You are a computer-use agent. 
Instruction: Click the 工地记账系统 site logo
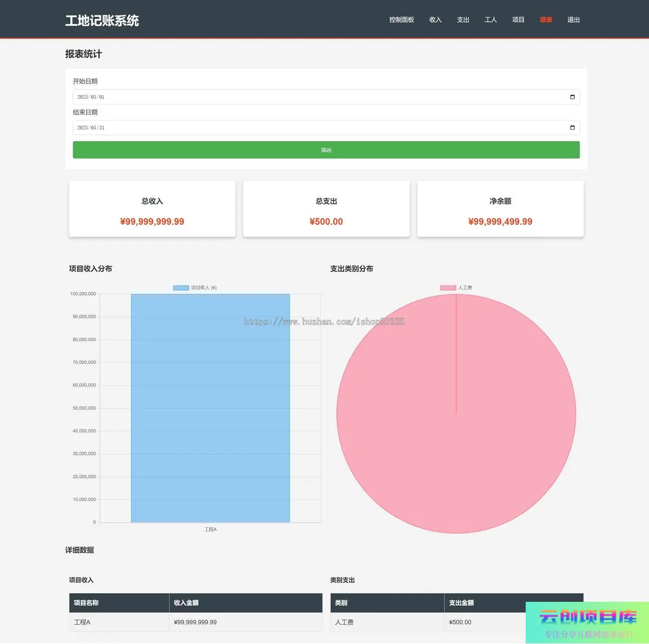[x=102, y=21]
